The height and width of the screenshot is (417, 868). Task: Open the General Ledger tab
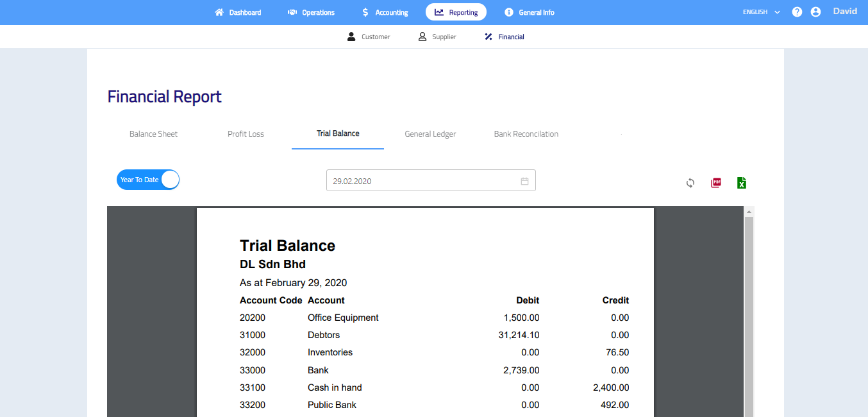(430, 134)
